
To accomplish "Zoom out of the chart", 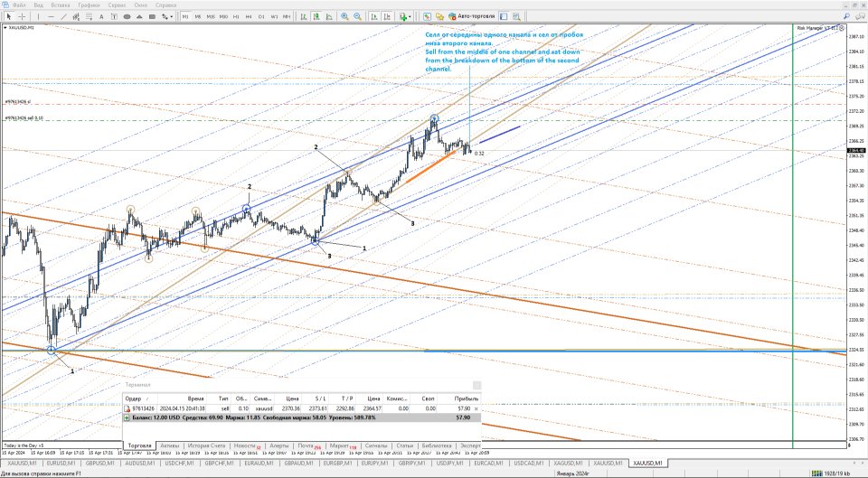I will tap(358, 16).
